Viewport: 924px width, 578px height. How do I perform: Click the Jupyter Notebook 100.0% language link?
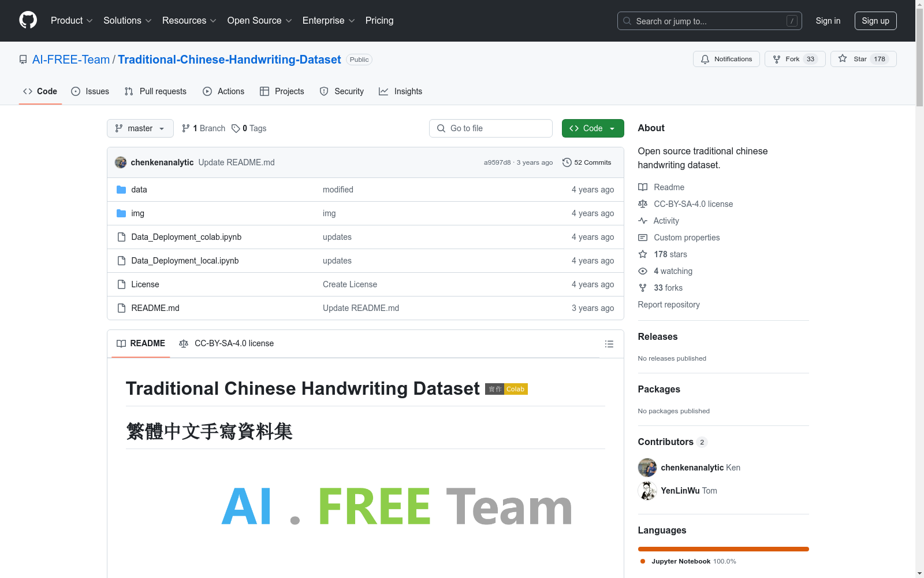click(x=688, y=561)
